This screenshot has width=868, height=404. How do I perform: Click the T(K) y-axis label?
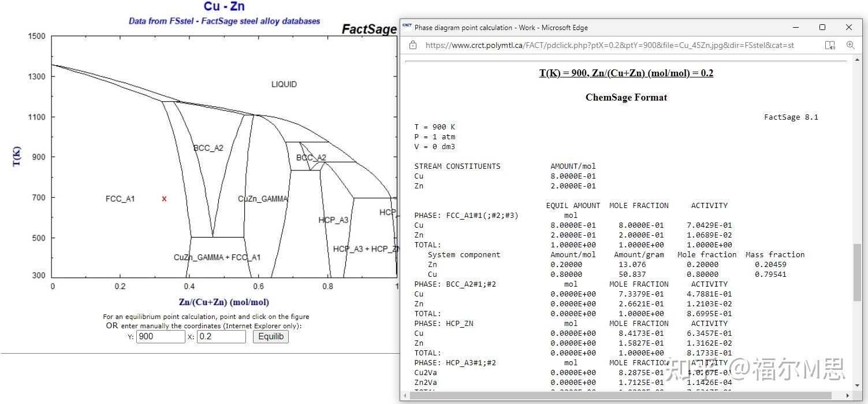(17, 157)
